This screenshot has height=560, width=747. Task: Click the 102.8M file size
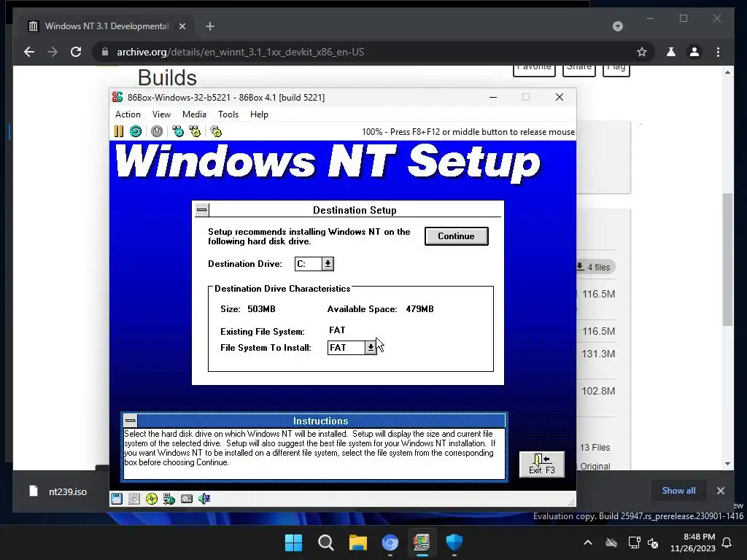598,391
